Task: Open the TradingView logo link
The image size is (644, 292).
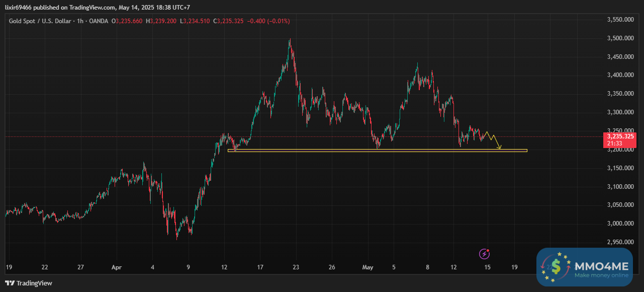Action: [29, 283]
